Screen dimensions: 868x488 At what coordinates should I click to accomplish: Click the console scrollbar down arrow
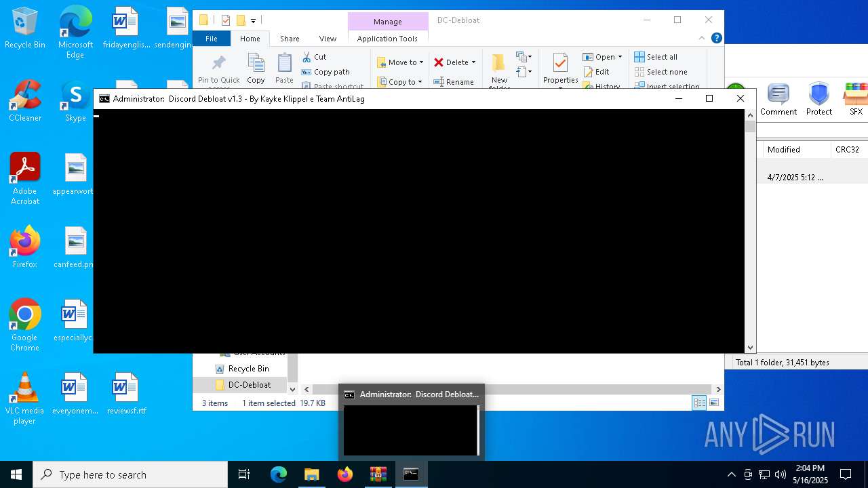[x=750, y=348]
